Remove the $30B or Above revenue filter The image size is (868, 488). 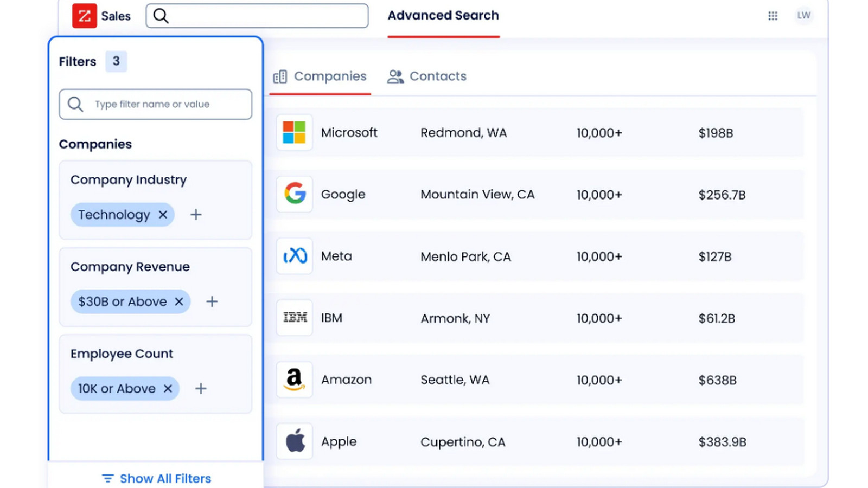tap(179, 301)
